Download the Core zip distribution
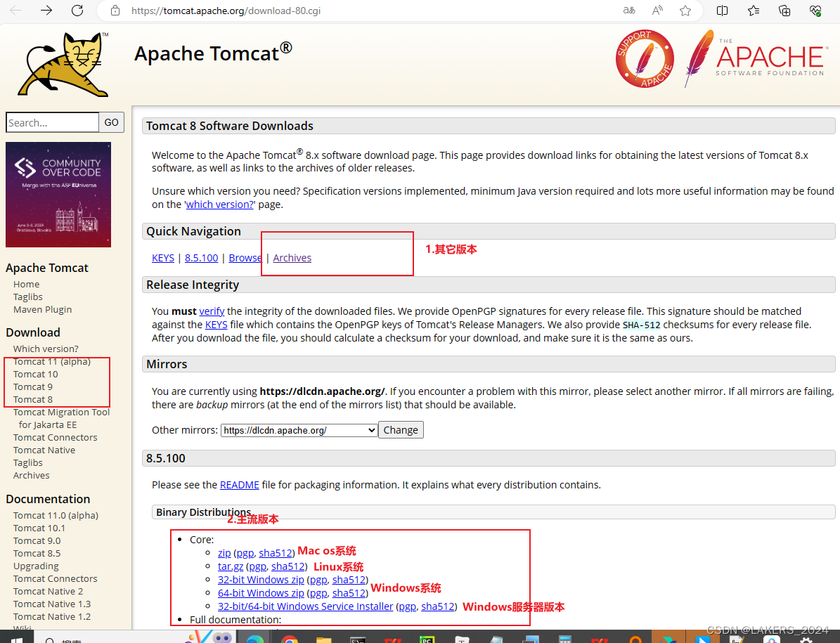The width and height of the screenshot is (840, 643). coord(224,553)
